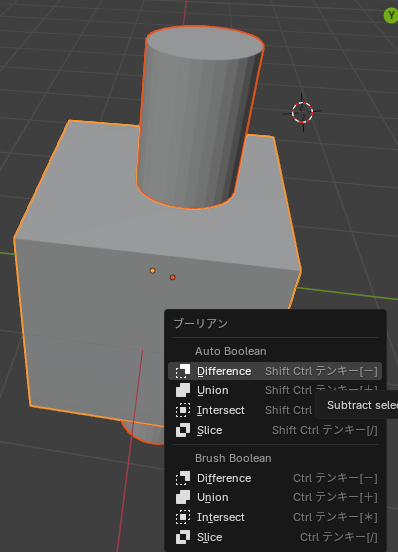Click the Auto Boolean Union icon
This screenshot has width=398, height=552.
tap(183, 390)
